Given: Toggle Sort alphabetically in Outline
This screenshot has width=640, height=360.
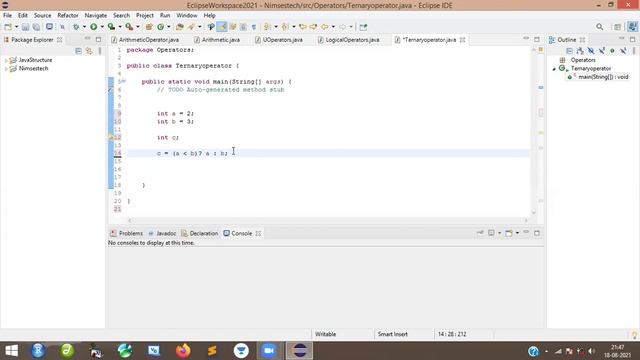Looking at the screenshot, I should pos(580,51).
